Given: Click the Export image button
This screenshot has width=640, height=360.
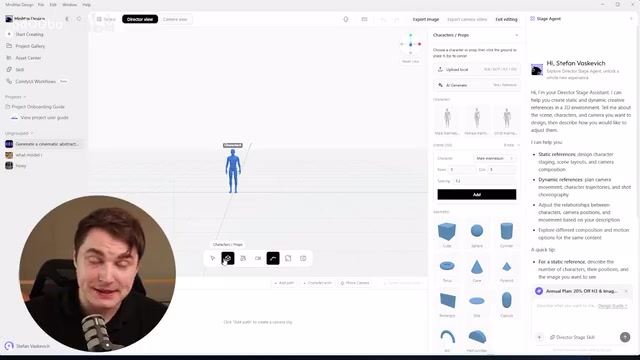Looking at the screenshot, I should pos(426,19).
